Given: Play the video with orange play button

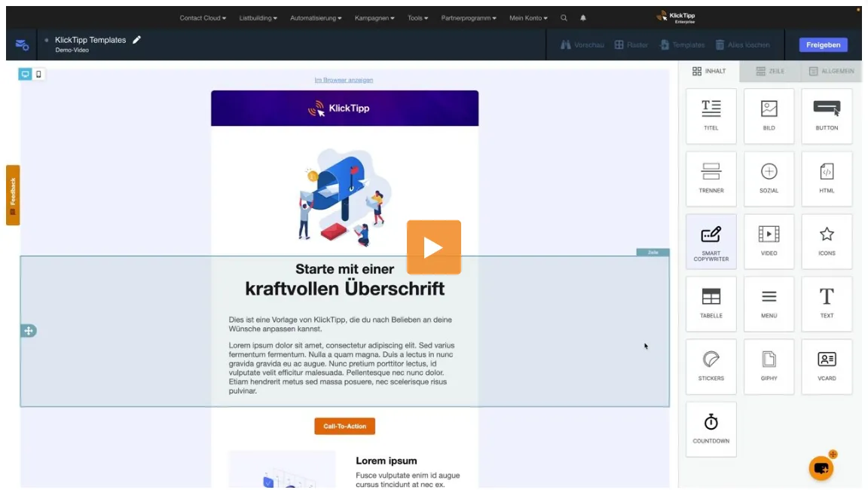Looking at the screenshot, I should coord(434,247).
